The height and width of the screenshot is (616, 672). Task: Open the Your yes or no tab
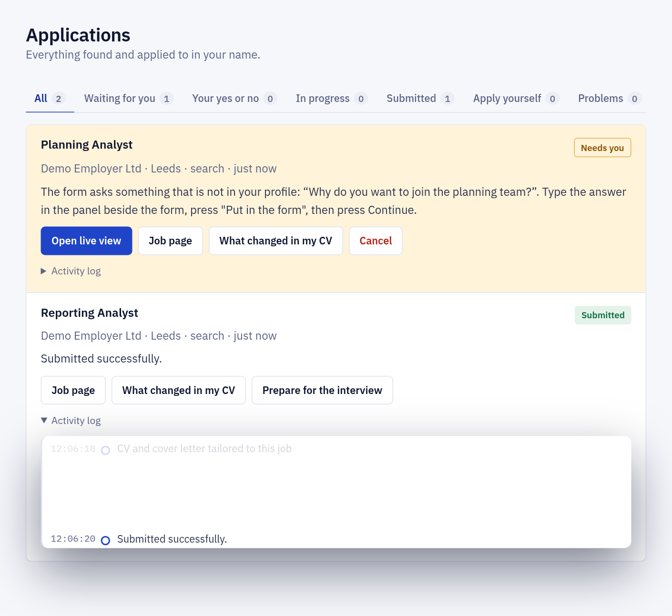click(x=234, y=99)
